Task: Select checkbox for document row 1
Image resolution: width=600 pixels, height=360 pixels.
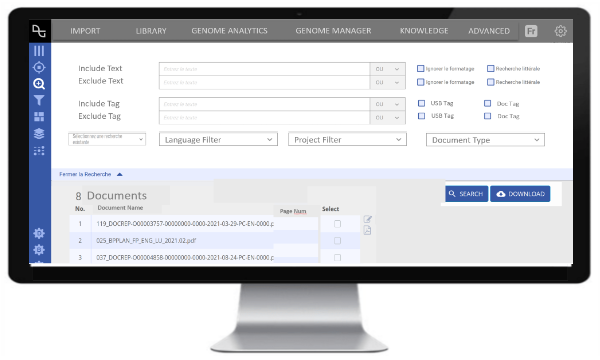Action: coord(338,224)
